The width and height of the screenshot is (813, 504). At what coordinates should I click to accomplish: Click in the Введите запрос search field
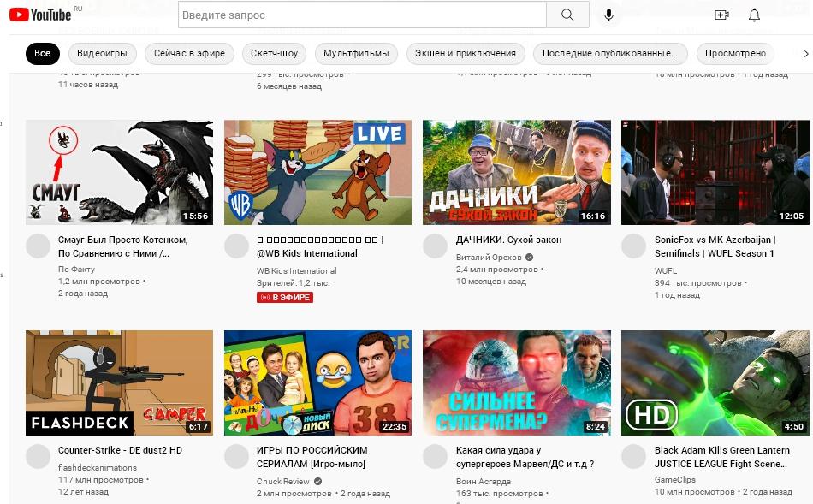362,15
